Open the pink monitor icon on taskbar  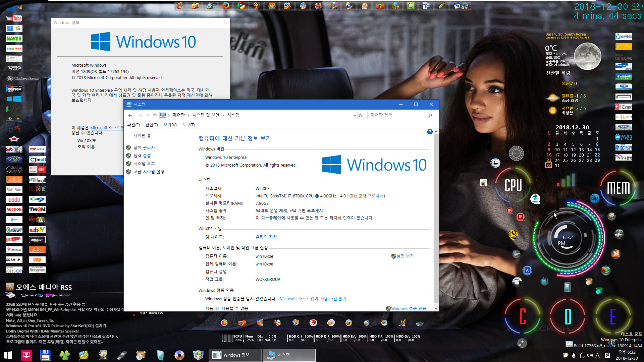26,355
